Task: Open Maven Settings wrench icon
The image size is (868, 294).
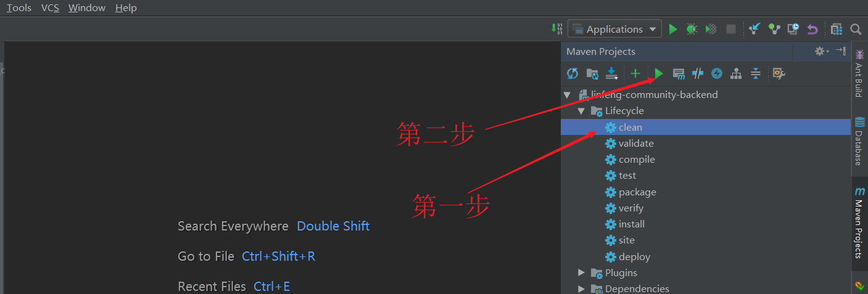Action: (x=779, y=74)
